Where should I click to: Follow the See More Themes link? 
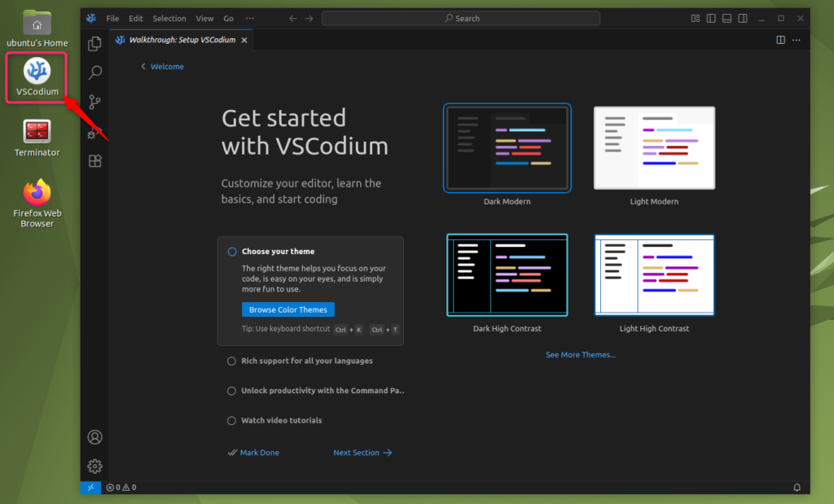(580, 355)
